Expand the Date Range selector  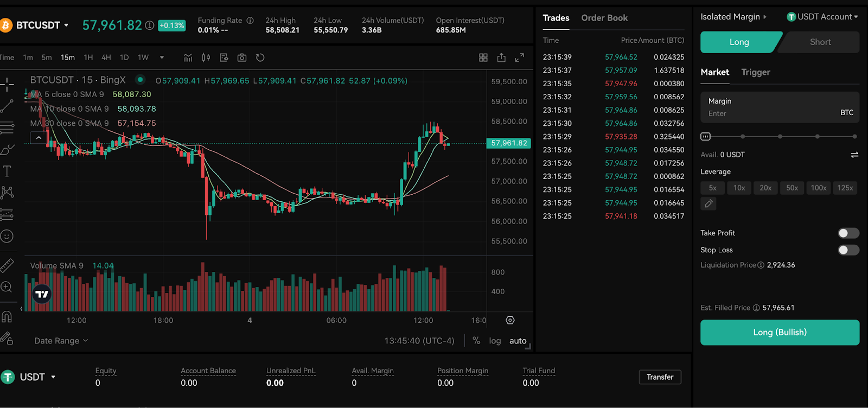pyautogui.click(x=61, y=341)
